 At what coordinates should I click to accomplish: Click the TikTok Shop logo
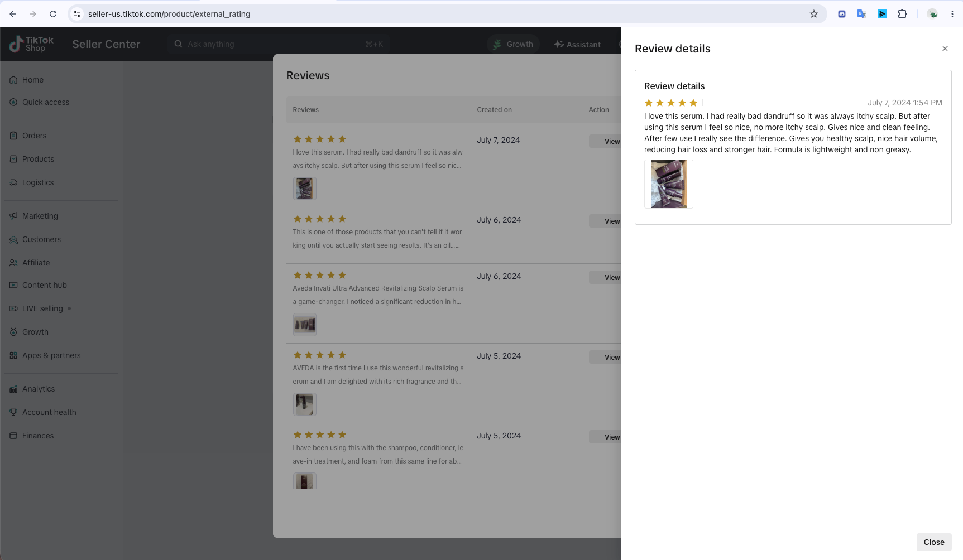click(x=31, y=44)
